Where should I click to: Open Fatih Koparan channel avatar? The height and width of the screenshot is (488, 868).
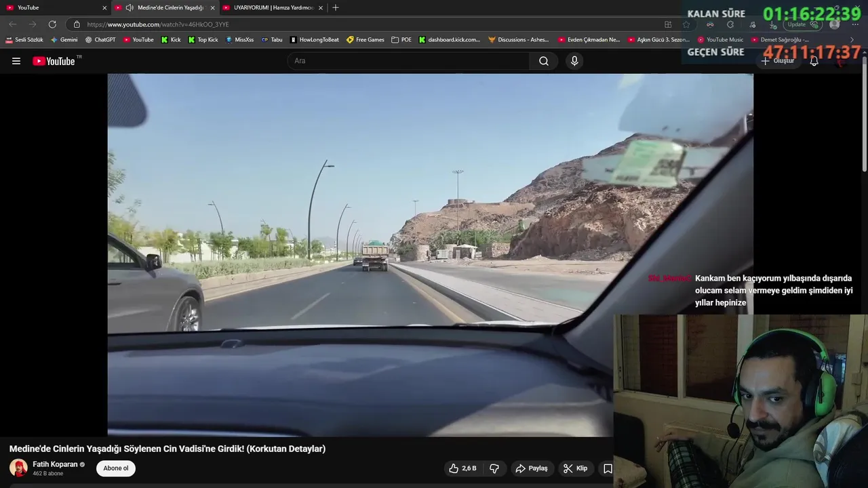pyautogui.click(x=18, y=468)
